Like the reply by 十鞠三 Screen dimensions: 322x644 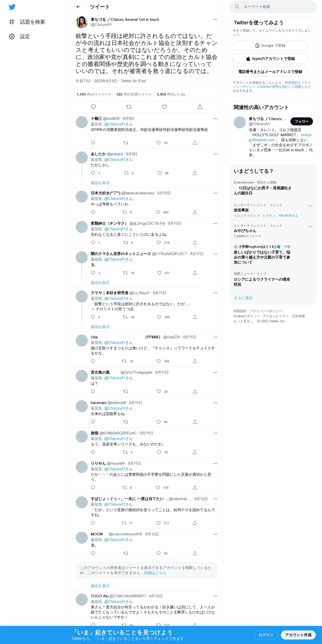coord(158,143)
